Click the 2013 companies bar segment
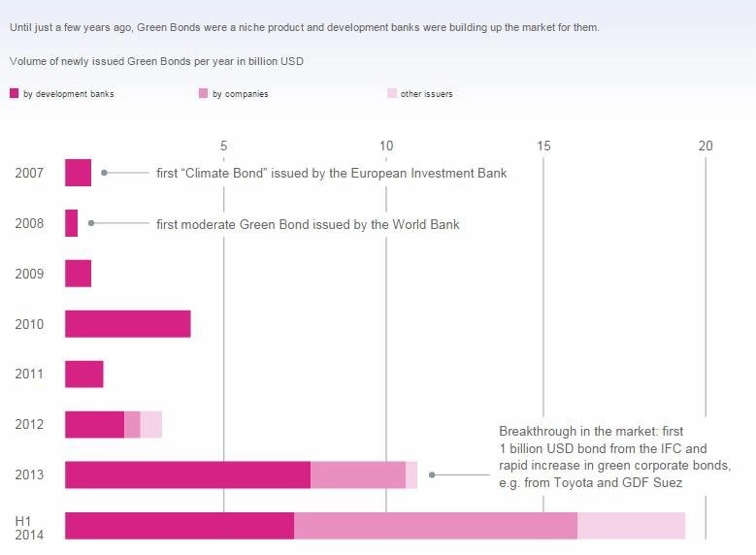Viewport: 756px width, 555px height. [358, 475]
